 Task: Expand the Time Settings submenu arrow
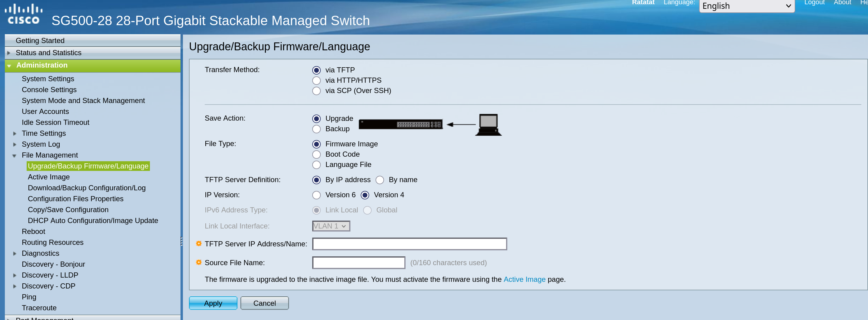[15, 134]
